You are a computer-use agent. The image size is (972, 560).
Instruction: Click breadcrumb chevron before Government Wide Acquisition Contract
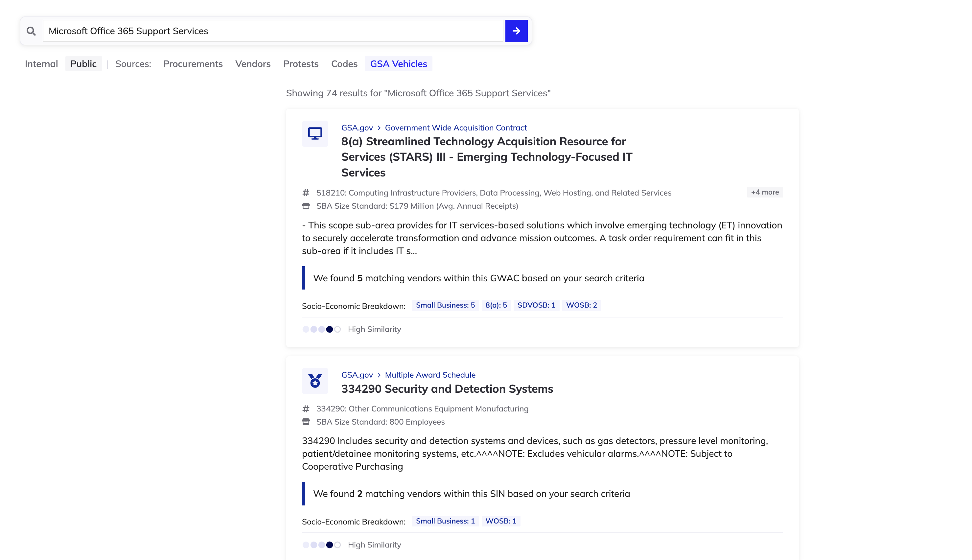tap(379, 128)
